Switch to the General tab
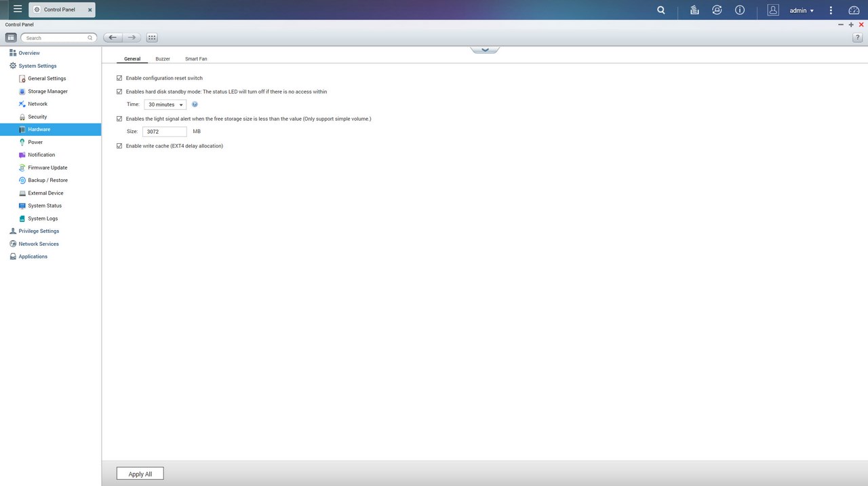 click(132, 59)
